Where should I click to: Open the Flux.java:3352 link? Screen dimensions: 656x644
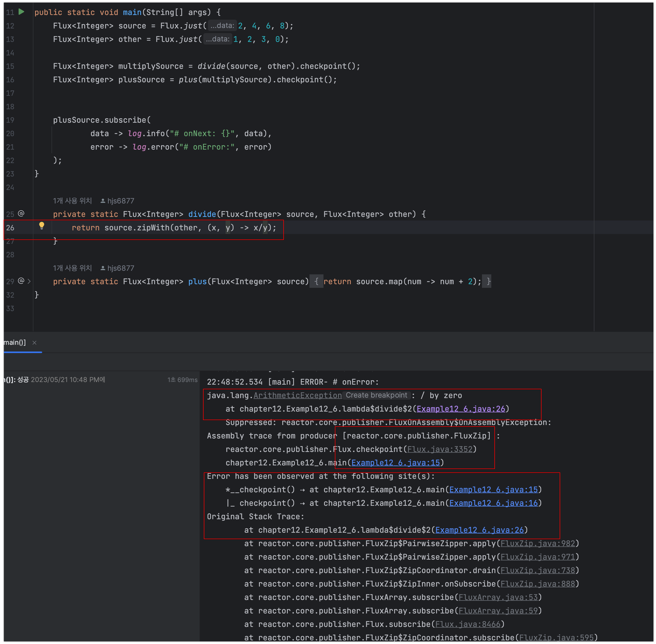tap(439, 449)
